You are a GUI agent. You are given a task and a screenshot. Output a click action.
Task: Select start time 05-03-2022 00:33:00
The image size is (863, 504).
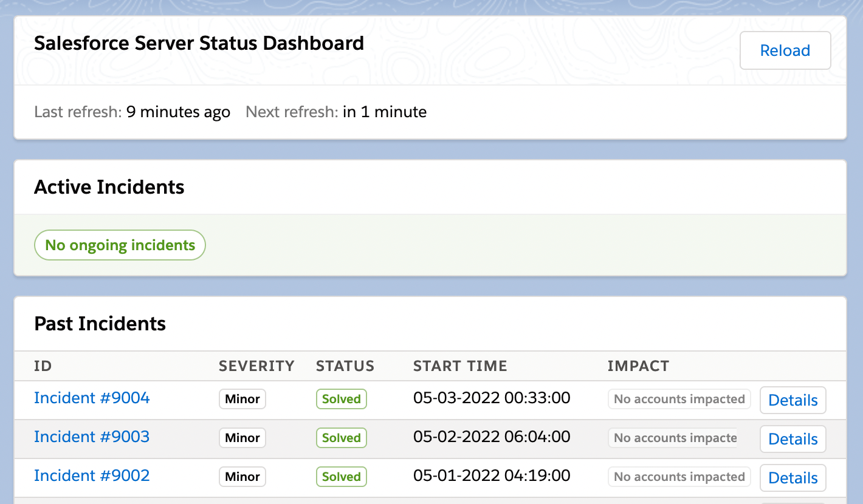492,398
